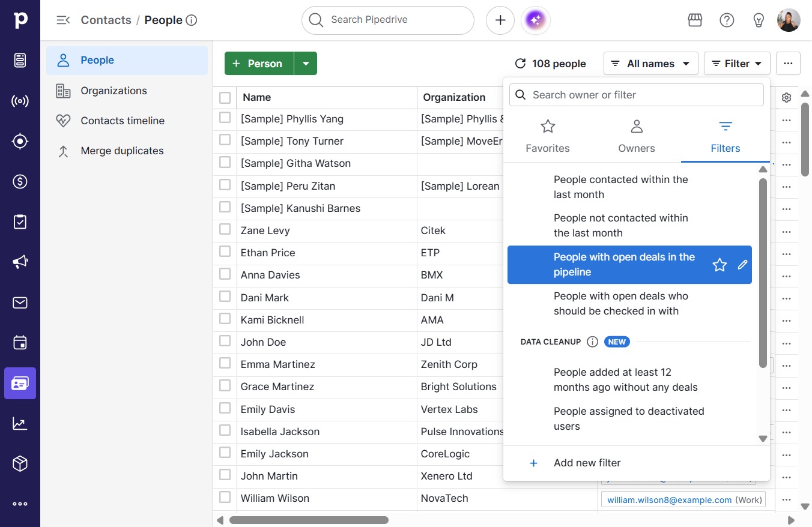Open the user profile avatar
812x527 pixels.
point(789,20)
